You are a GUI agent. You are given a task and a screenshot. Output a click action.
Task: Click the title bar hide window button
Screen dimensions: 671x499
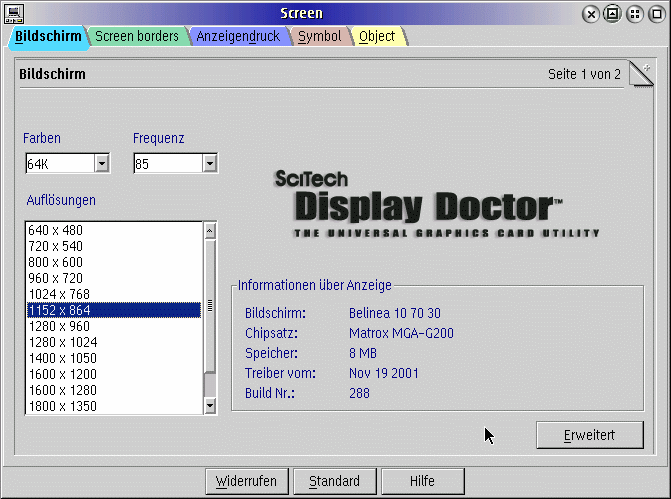(x=612, y=15)
